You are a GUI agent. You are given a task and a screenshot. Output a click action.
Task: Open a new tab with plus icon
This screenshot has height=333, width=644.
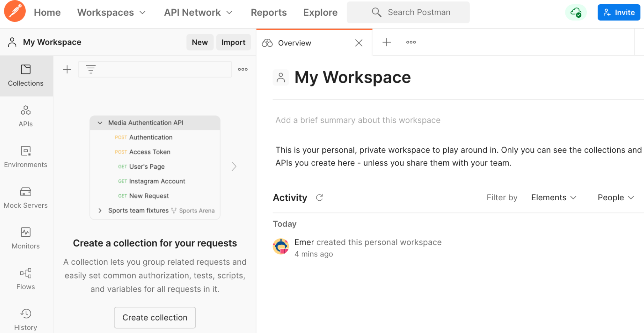(386, 42)
